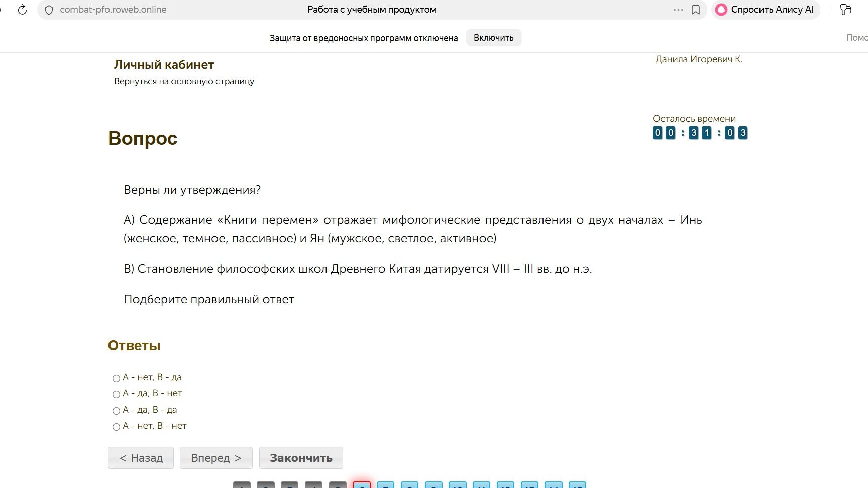Open the copy/collections icon at top right
868x488 pixels.
pyautogui.click(x=846, y=10)
